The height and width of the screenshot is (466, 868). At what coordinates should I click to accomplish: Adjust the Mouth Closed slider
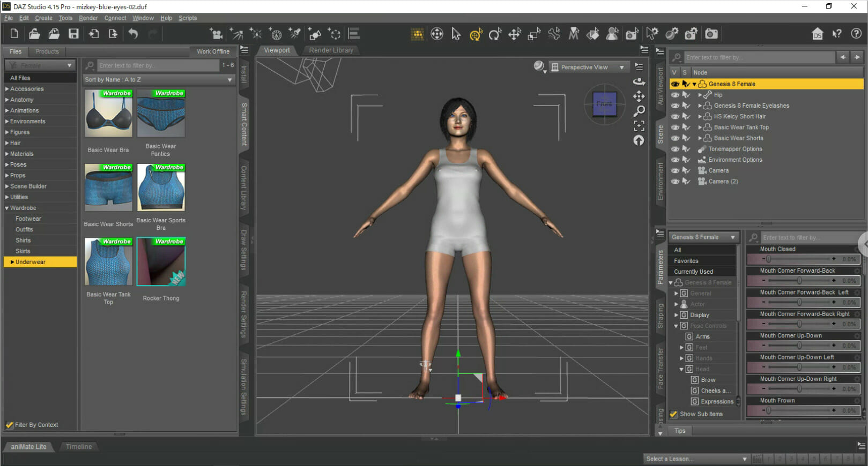click(x=804, y=259)
